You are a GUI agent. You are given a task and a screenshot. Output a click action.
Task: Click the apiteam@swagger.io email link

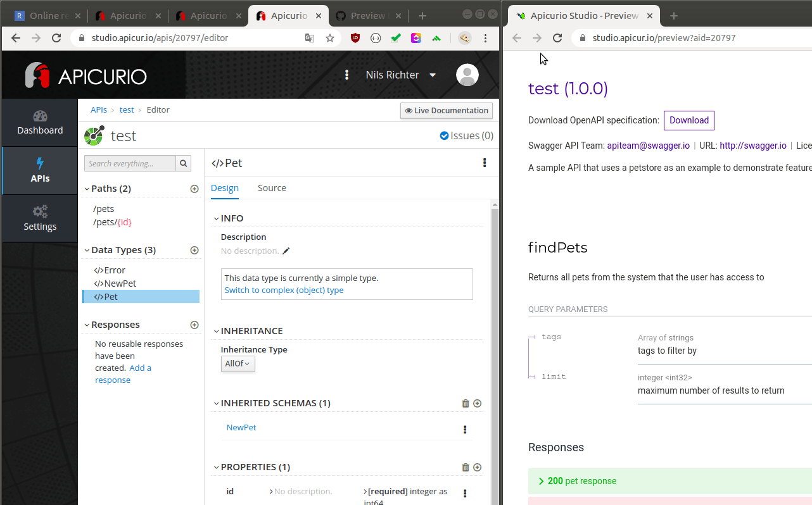tap(648, 146)
